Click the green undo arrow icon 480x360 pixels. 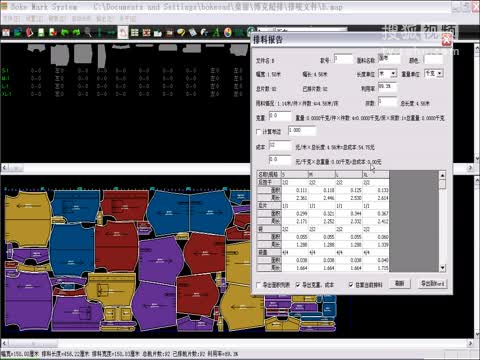click(x=65, y=32)
